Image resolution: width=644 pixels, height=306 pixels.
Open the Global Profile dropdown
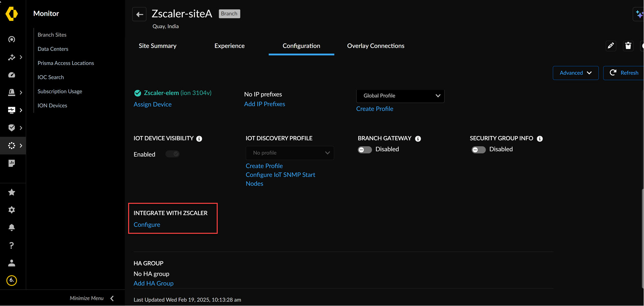click(x=400, y=96)
